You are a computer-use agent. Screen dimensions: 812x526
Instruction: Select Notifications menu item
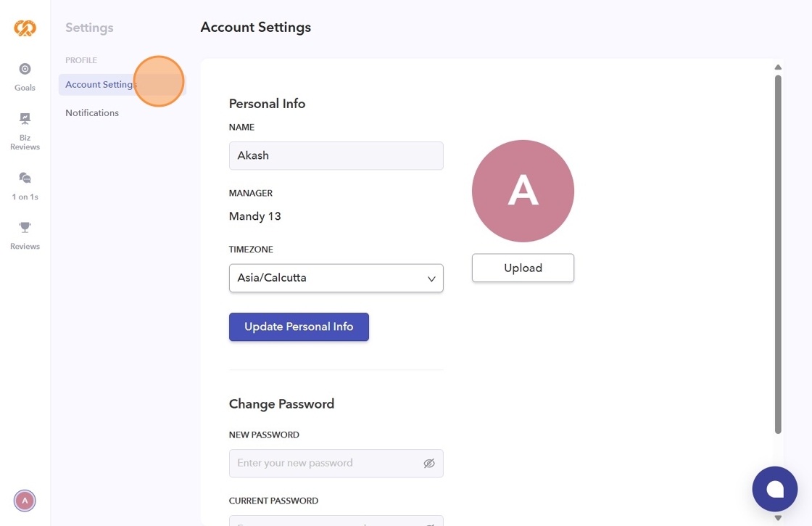coord(92,113)
